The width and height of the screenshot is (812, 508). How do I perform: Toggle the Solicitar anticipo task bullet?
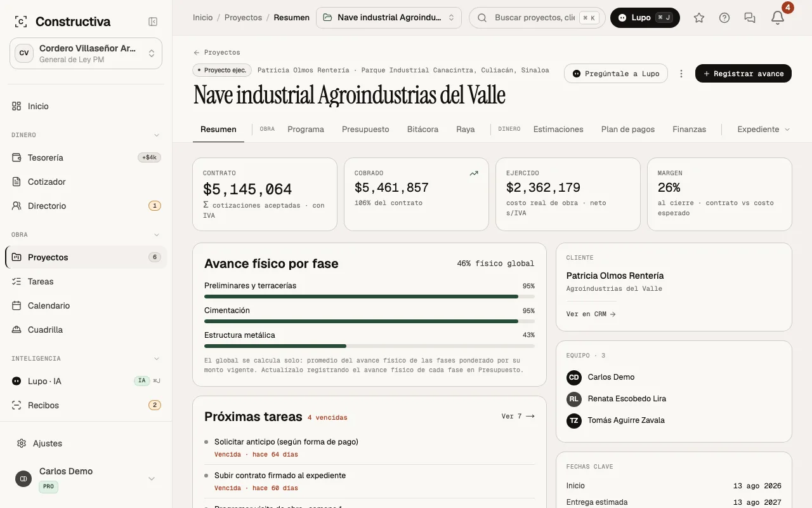pos(206,441)
